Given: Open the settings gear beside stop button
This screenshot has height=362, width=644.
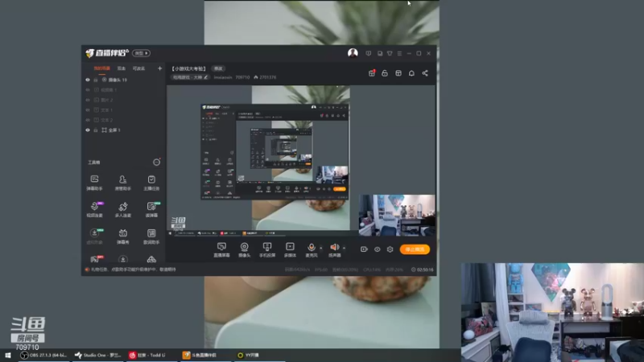Looking at the screenshot, I should (390, 249).
